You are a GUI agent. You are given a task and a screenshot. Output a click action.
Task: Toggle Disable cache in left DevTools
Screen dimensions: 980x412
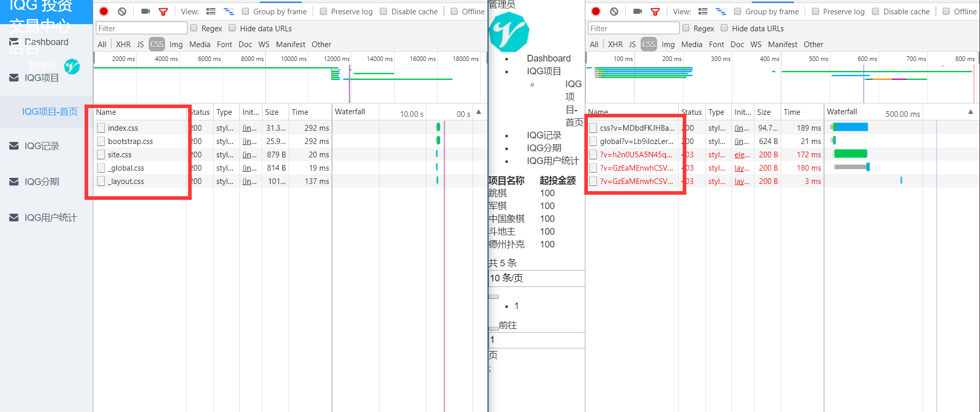(x=383, y=11)
